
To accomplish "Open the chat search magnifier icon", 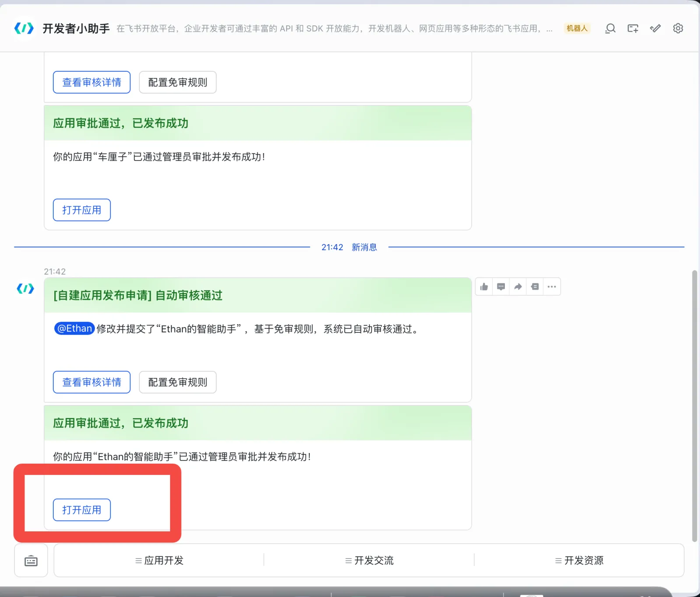I will [x=610, y=28].
